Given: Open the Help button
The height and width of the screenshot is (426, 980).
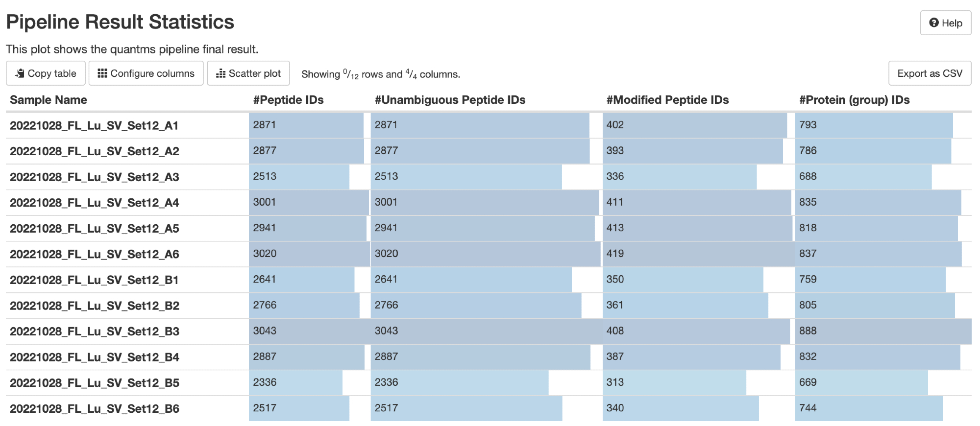Looking at the screenshot, I should pyautogui.click(x=945, y=23).
